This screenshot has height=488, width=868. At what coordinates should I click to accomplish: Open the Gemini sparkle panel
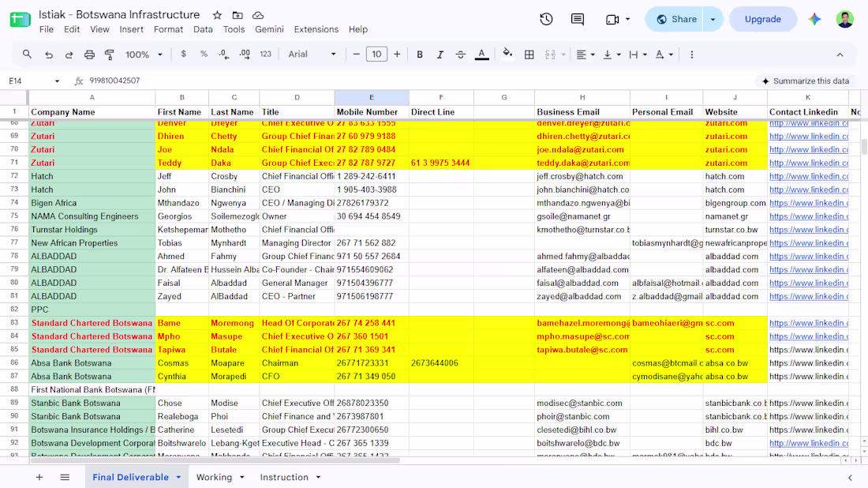[814, 19]
